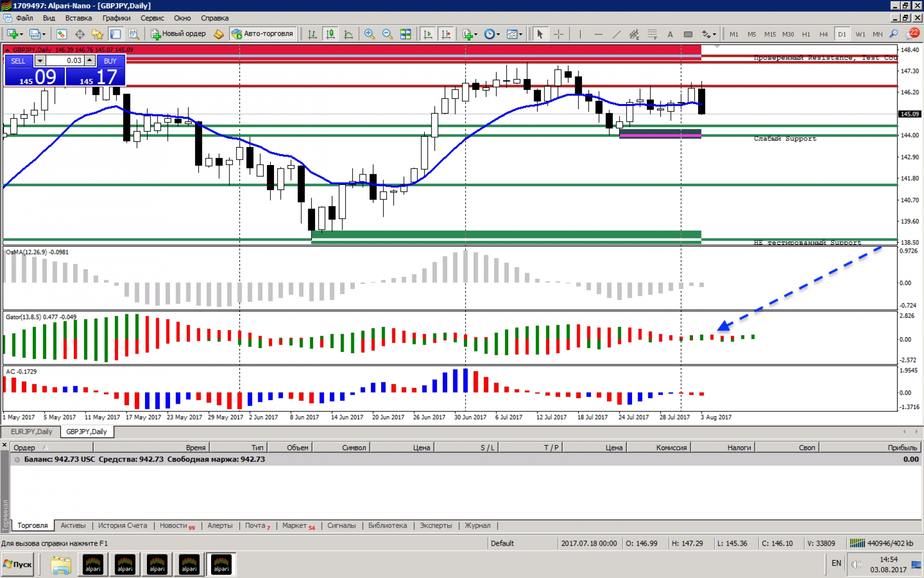The image size is (924, 578).
Task: Select the Text Label tool
Action: click(x=688, y=34)
